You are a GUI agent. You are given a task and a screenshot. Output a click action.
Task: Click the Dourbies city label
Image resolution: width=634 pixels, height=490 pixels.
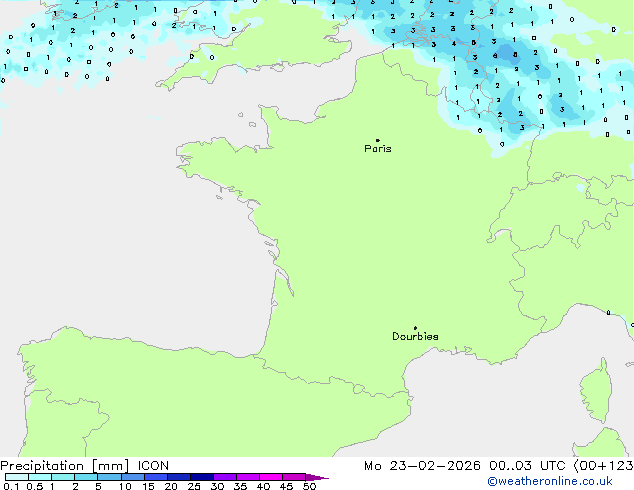[x=415, y=336]
